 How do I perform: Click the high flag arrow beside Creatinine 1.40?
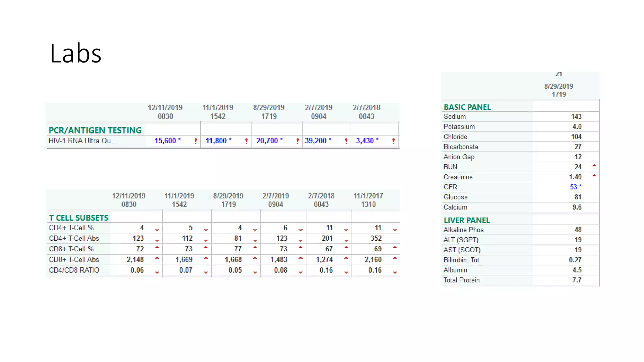coord(594,176)
